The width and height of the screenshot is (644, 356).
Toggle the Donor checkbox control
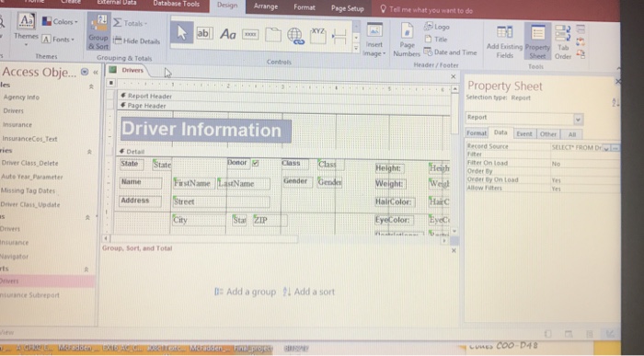point(256,163)
